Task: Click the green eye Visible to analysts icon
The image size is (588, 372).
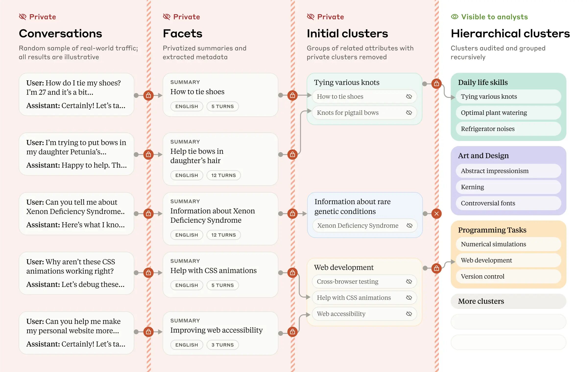Action: (x=455, y=17)
